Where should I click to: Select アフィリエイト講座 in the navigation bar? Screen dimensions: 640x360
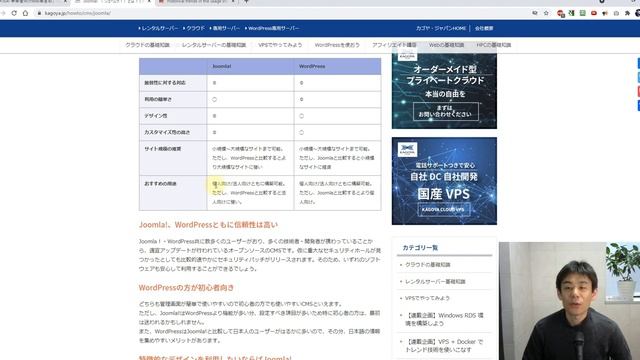(x=394, y=45)
